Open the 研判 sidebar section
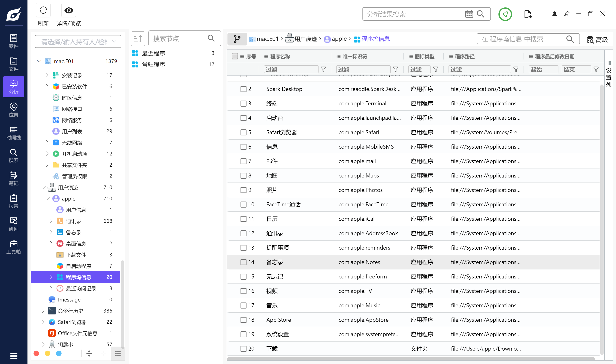Screen dimensions: 616x364 pos(13,224)
